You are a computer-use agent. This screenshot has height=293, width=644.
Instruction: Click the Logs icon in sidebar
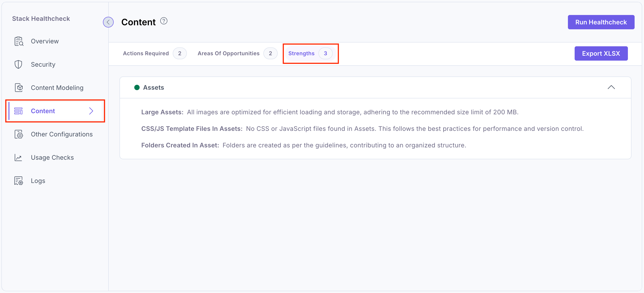[x=19, y=181]
